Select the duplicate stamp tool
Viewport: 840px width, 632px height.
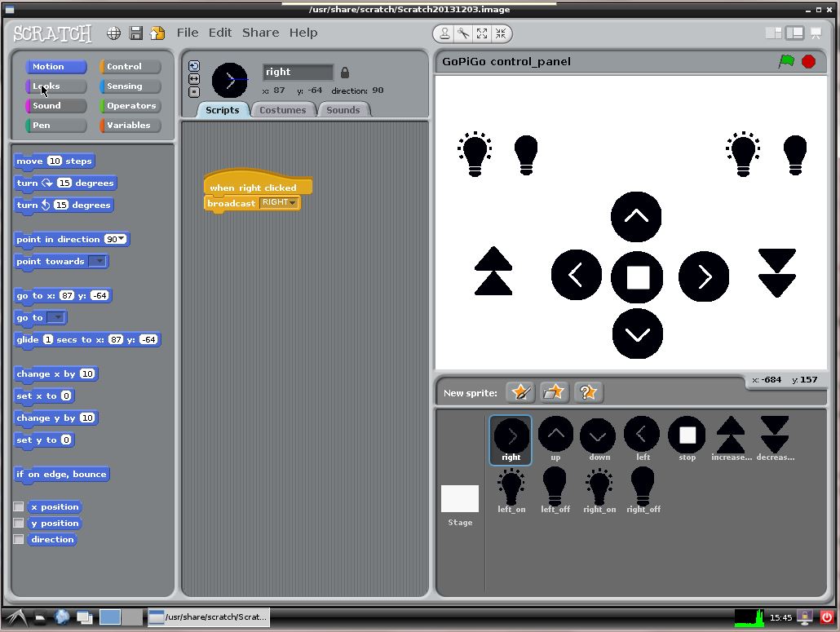444,33
